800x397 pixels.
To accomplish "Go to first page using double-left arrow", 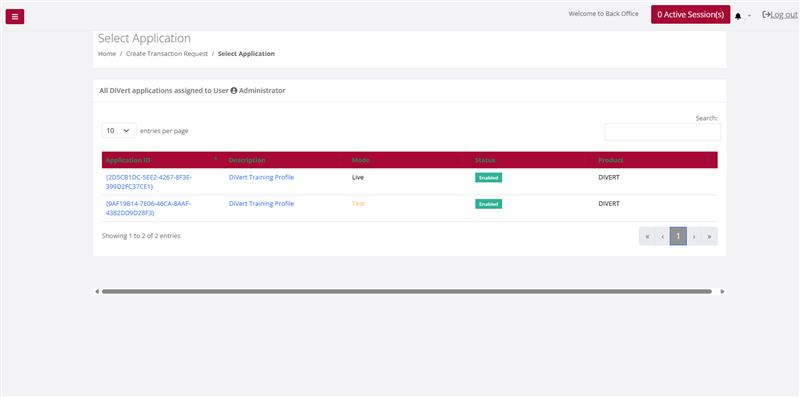I will tap(647, 236).
